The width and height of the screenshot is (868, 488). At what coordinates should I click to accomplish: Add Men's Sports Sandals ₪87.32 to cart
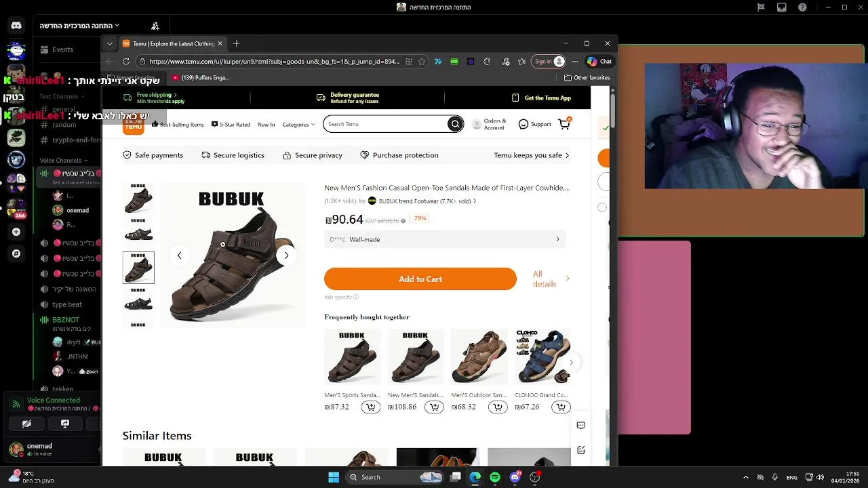click(x=370, y=407)
